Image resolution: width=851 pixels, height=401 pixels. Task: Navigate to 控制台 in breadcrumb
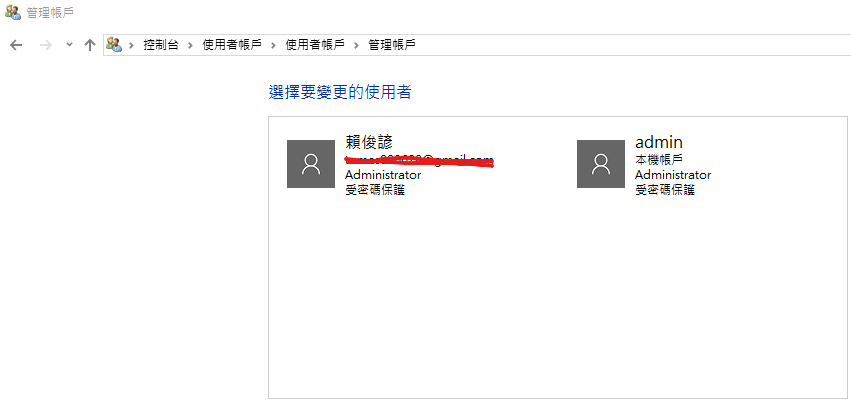tap(161, 45)
